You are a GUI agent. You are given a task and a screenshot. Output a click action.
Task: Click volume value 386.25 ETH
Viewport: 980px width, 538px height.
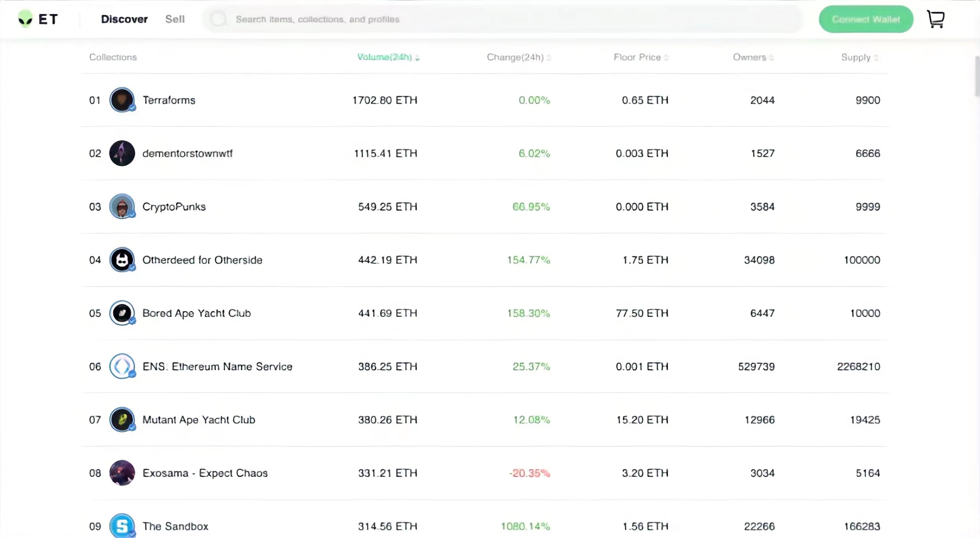tap(388, 367)
